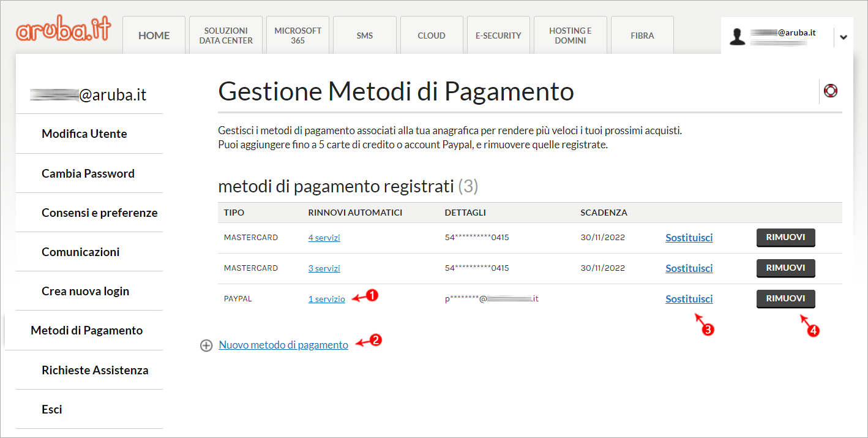868x438 pixels.
Task: Open the E-SECURITY tab
Action: (x=498, y=36)
